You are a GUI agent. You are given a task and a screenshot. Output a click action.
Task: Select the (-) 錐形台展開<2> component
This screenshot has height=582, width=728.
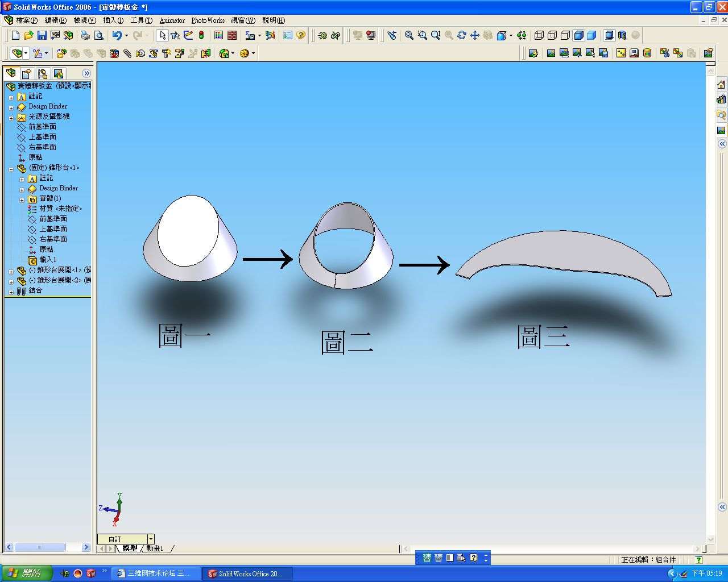click(x=55, y=280)
